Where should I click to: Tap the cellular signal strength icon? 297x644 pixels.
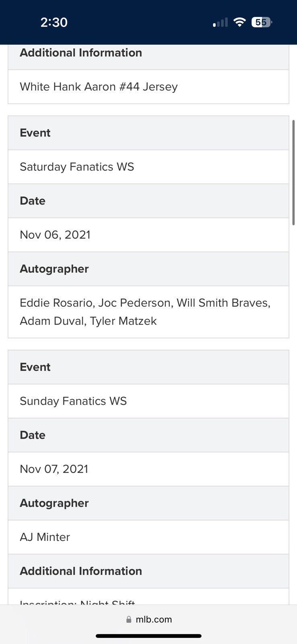221,23
